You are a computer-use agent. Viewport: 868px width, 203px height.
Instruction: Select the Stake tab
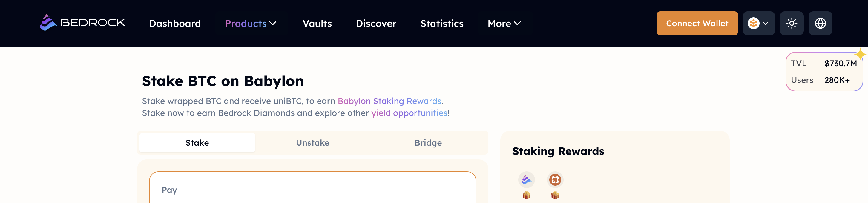pos(197,143)
